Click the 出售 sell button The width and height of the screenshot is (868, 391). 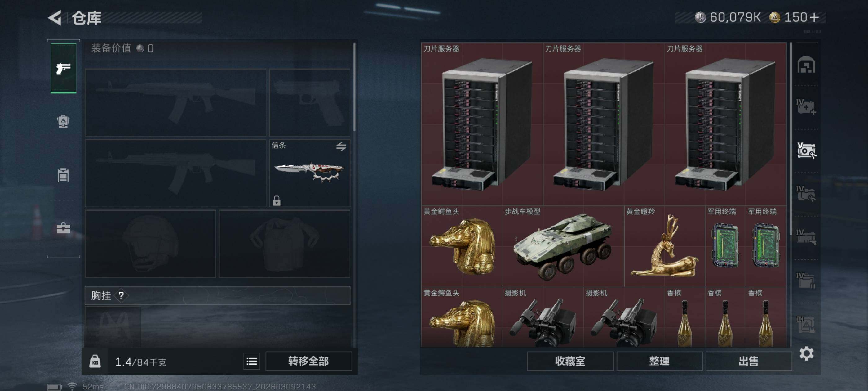click(x=748, y=361)
